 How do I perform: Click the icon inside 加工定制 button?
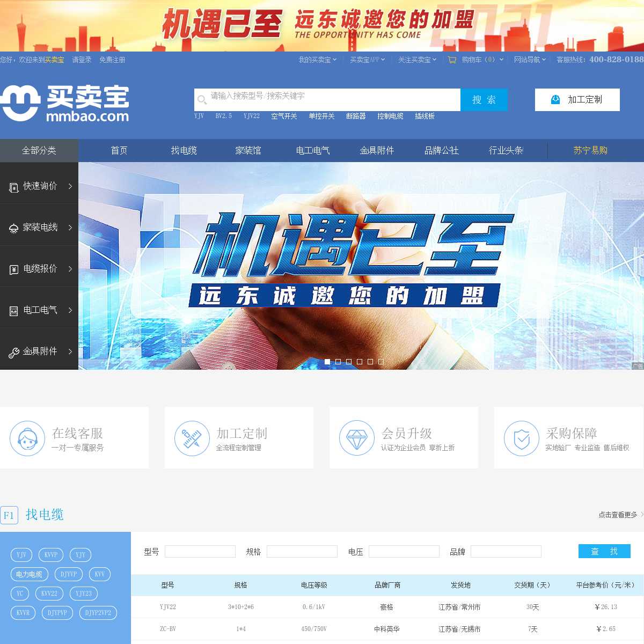(555, 99)
